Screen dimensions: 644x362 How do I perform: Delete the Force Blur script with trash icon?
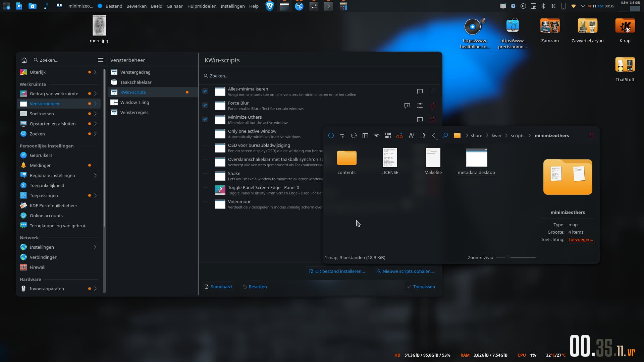(x=433, y=106)
